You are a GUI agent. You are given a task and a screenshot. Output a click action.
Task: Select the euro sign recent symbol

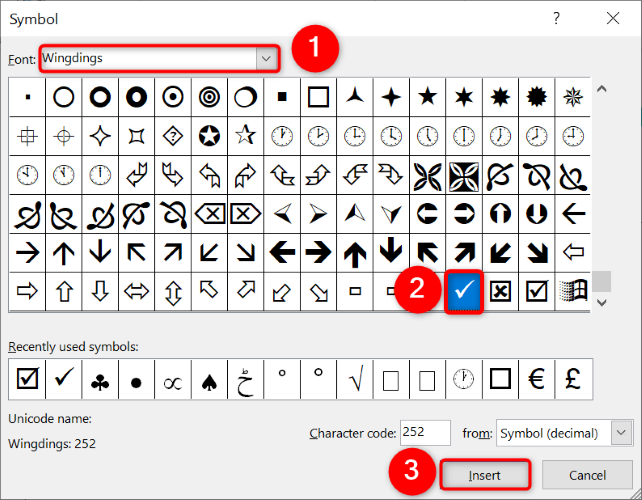pos(537,379)
